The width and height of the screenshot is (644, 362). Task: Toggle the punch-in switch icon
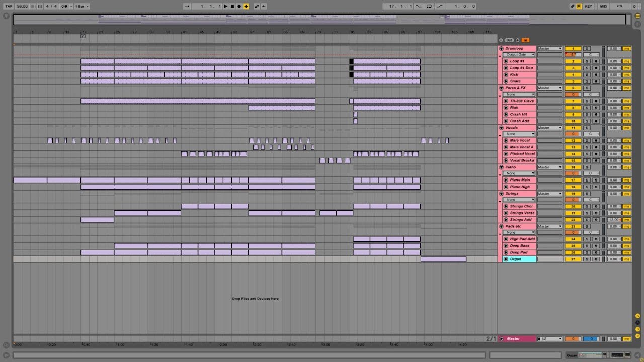[x=419, y=6]
